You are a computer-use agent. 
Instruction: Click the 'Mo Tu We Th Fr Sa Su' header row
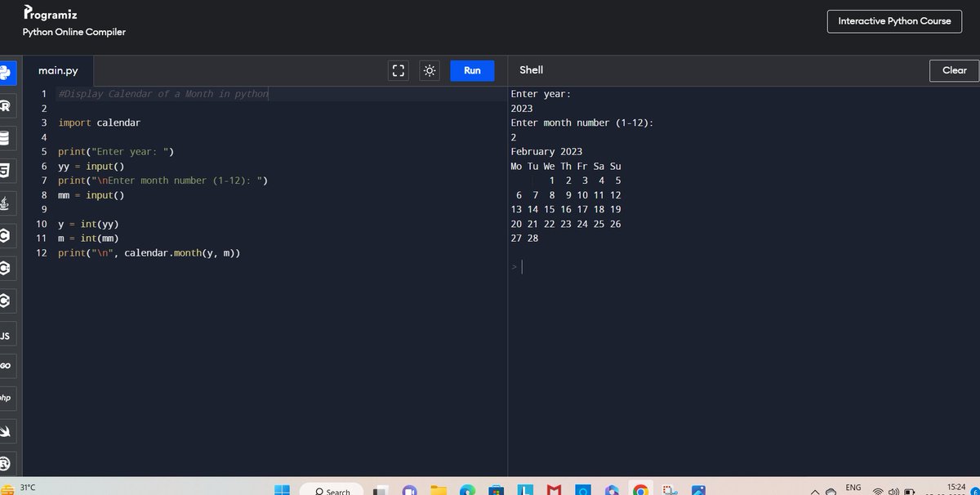[566, 166]
